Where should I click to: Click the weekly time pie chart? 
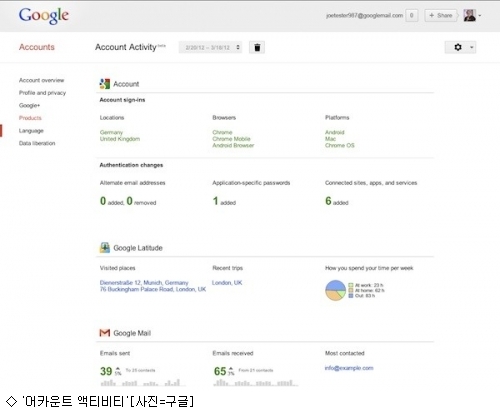pos(335,290)
